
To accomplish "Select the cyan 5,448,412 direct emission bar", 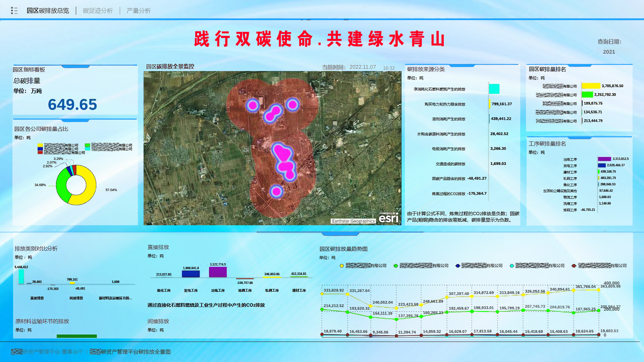I will pos(21,277).
